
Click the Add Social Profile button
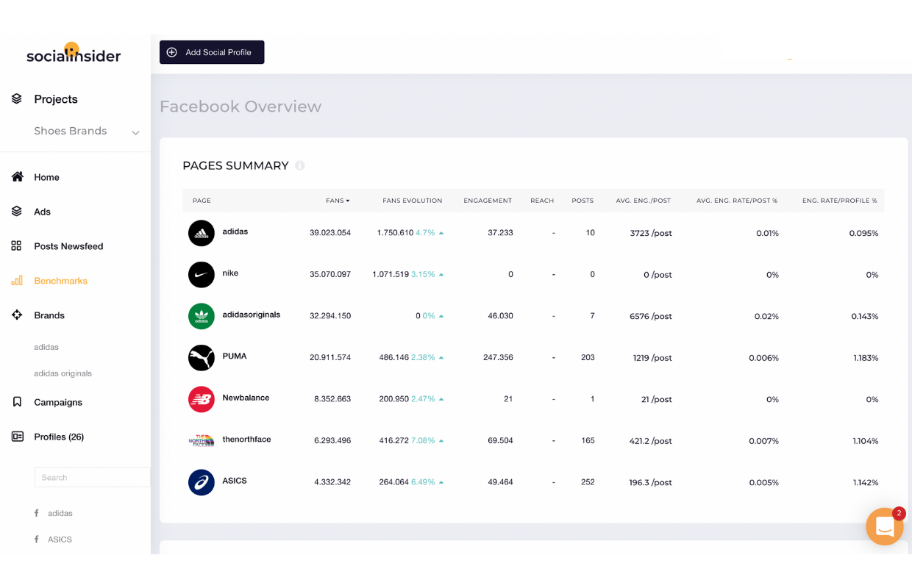[x=212, y=52]
